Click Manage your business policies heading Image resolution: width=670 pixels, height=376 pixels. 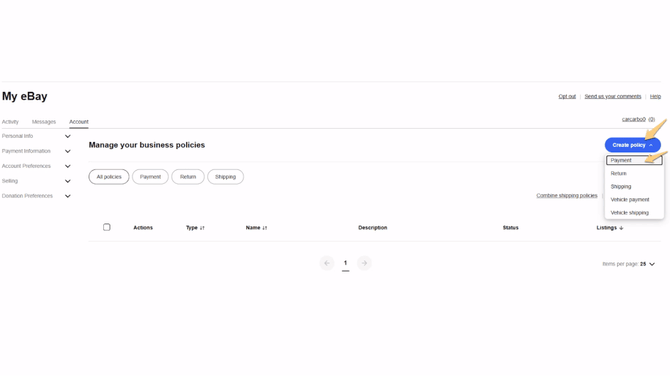[147, 145]
